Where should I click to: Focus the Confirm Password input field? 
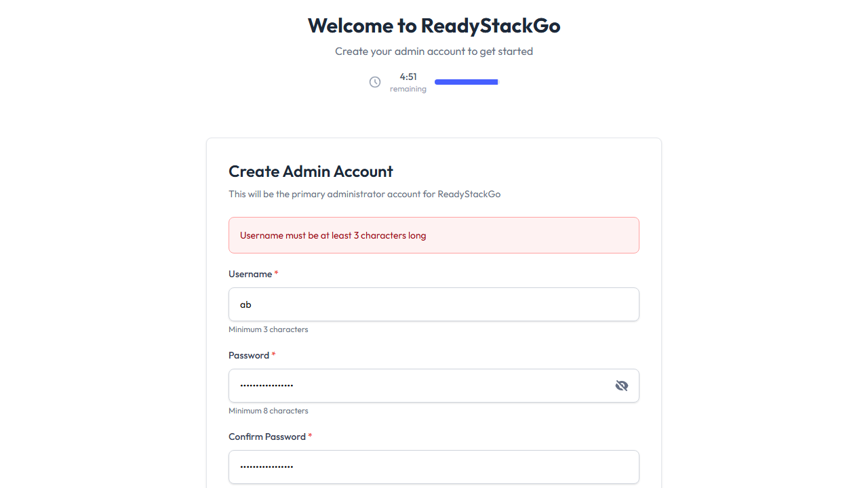tap(434, 467)
